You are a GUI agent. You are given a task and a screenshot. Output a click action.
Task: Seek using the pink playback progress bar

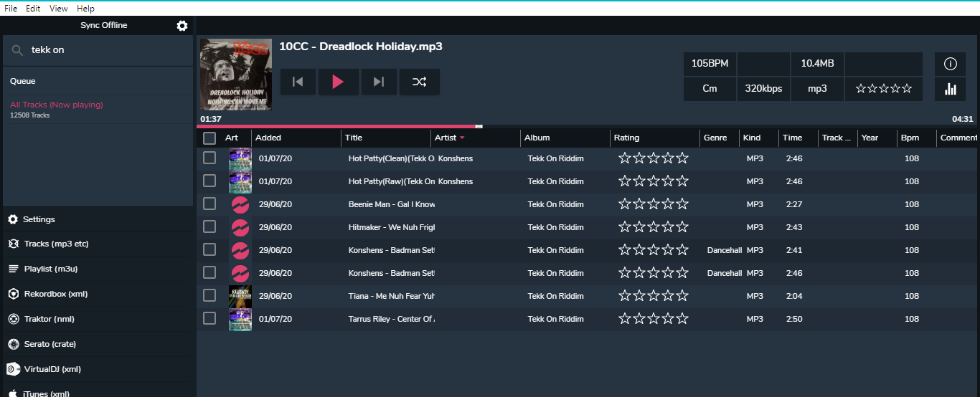[x=337, y=126]
